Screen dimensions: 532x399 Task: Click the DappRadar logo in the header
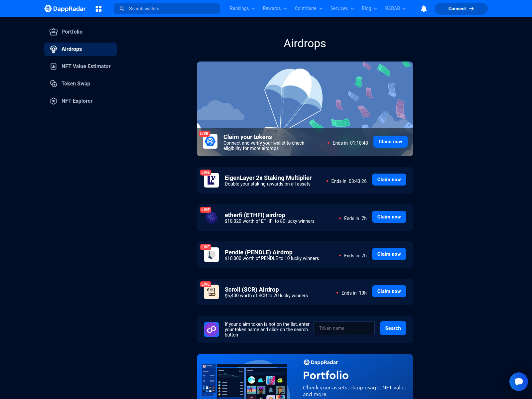[65, 8]
